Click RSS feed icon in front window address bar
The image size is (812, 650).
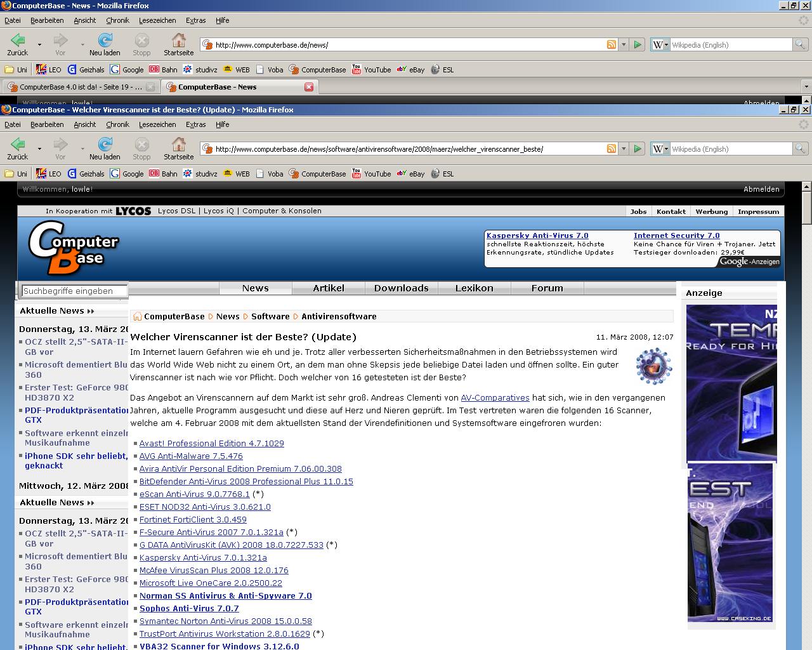pyautogui.click(x=612, y=149)
